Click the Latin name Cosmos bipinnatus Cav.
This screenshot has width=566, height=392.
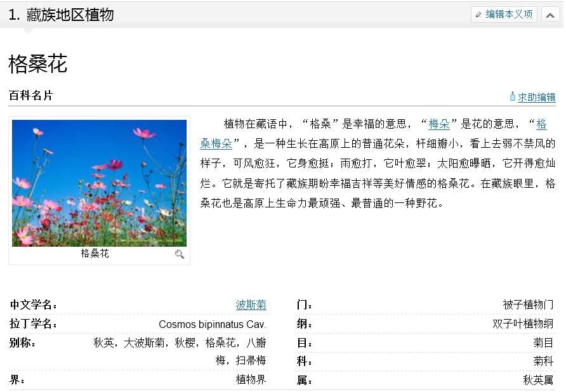pyautogui.click(x=212, y=324)
